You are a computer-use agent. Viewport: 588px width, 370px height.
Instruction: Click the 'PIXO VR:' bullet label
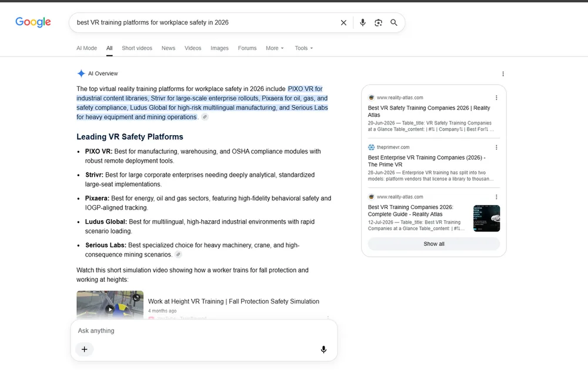[x=99, y=152]
